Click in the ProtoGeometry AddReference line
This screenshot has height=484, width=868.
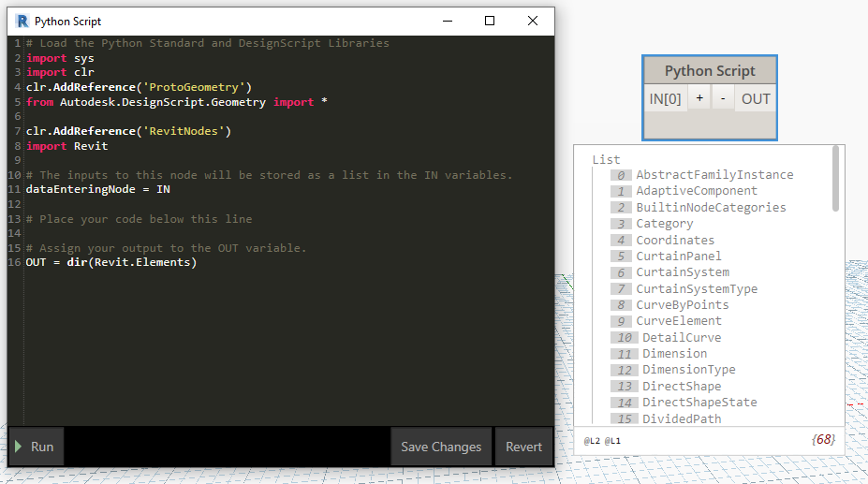139,87
